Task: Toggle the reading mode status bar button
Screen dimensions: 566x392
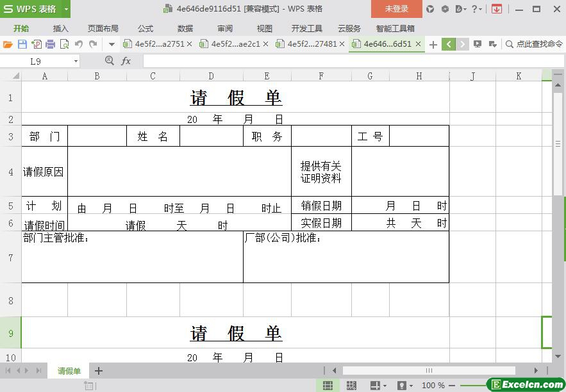Action: [x=375, y=386]
